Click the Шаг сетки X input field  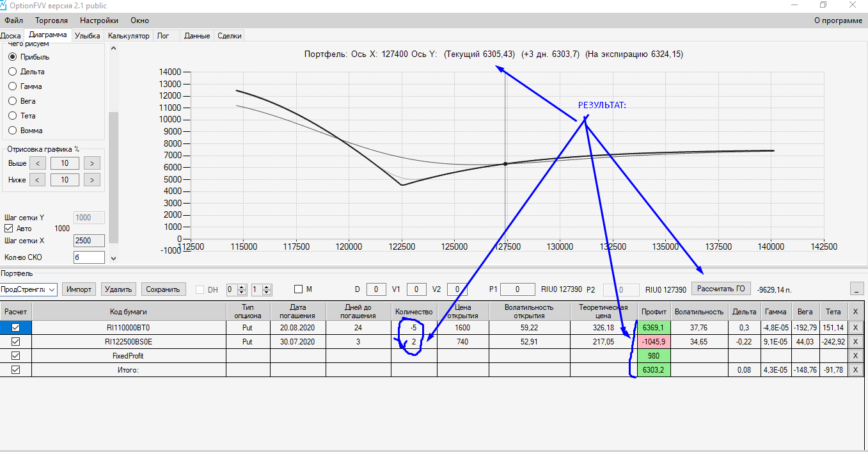(x=89, y=241)
